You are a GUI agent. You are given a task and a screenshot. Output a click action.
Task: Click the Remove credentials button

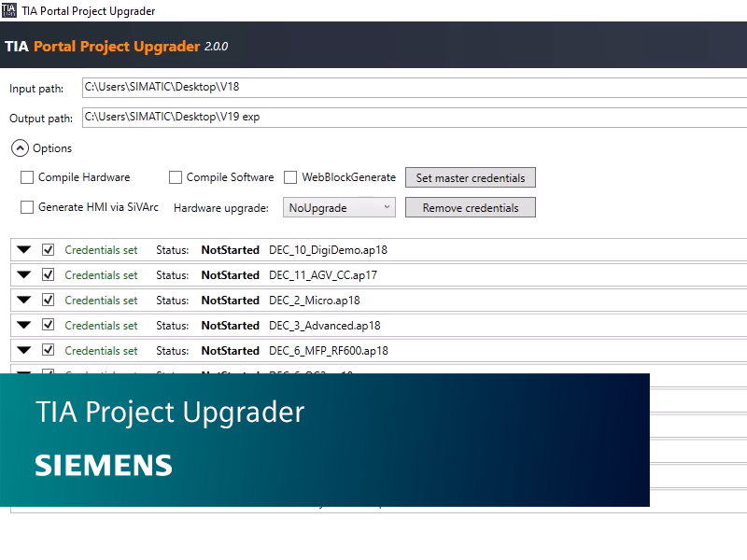tap(470, 207)
